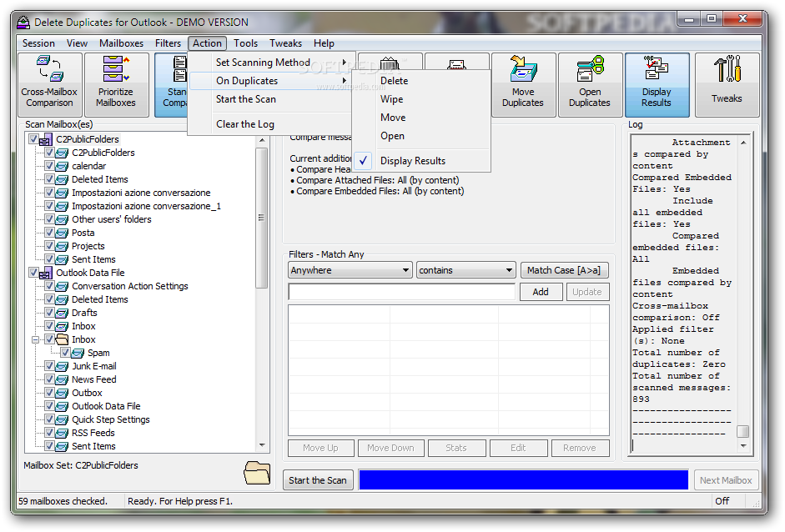The height and width of the screenshot is (532, 785).
Task: Expand the Set Scanning Method submenu
Action: coord(271,63)
